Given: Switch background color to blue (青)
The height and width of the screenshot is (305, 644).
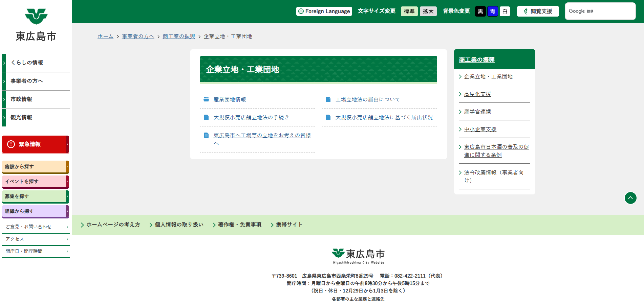Looking at the screenshot, I should pyautogui.click(x=492, y=11).
